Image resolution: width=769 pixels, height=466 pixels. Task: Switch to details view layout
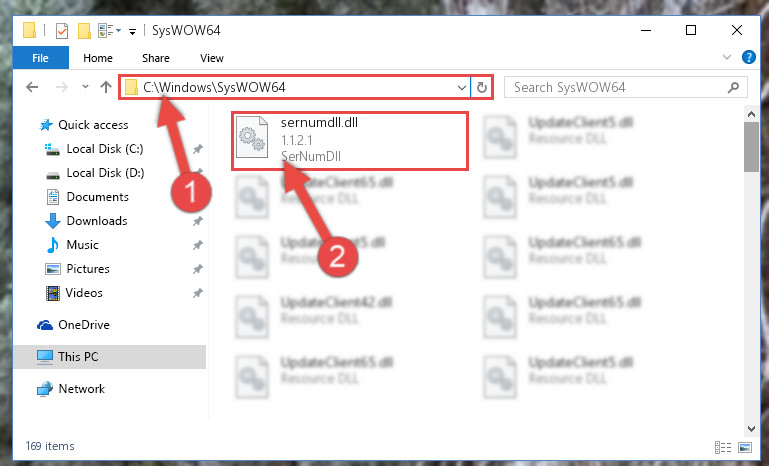723,447
